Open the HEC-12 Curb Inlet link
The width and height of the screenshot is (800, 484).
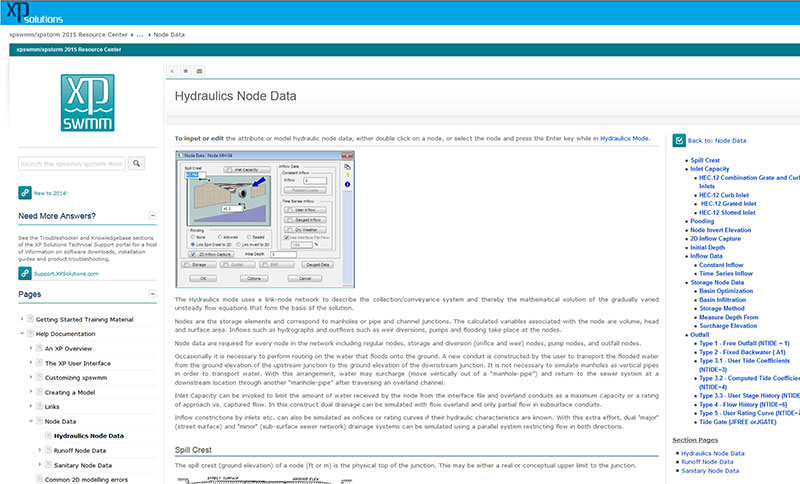(724, 195)
